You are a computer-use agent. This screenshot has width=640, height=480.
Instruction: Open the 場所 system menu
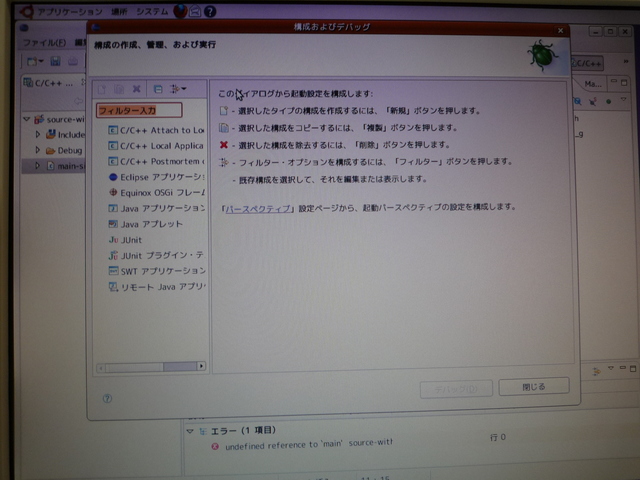tap(119, 12)
